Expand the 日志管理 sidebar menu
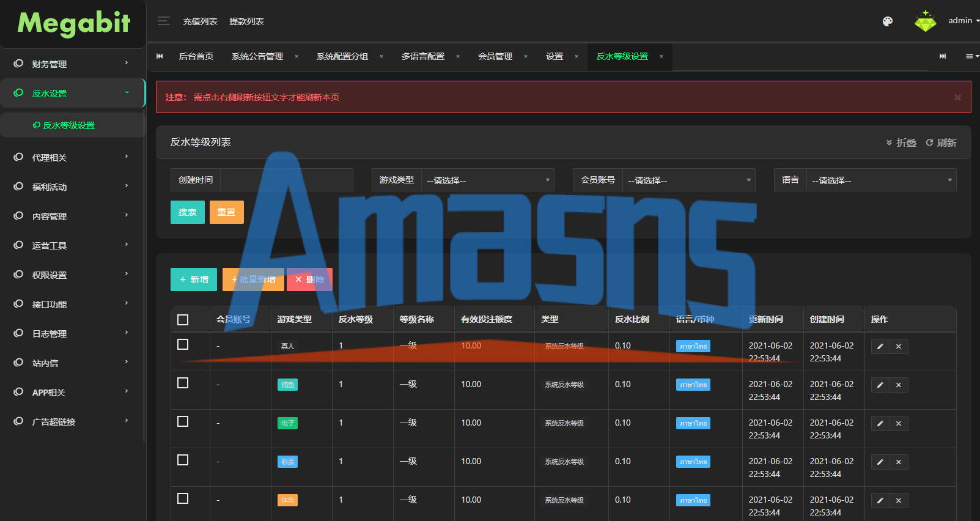 point(73,333)
